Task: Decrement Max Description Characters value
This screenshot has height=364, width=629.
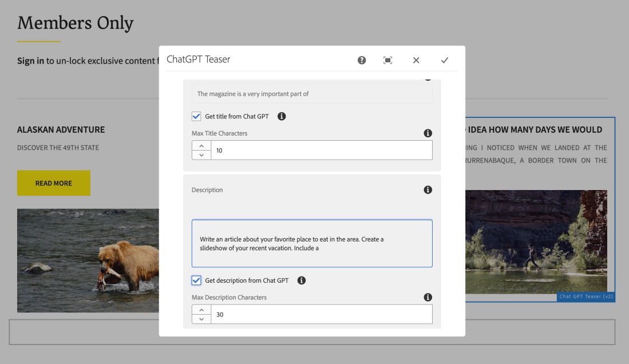Action: [x=201, y=319]
